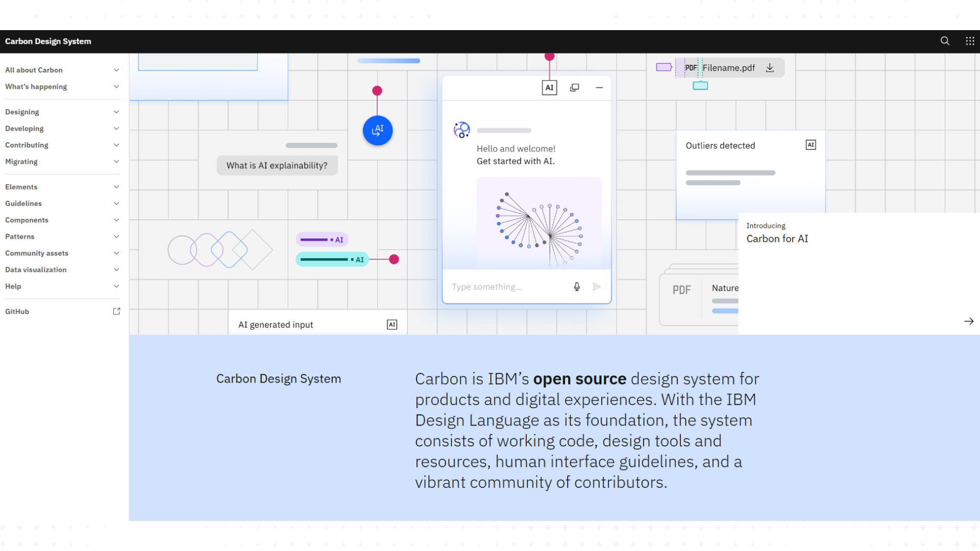Click the pop-out window icon in chat header
This screenshot has height=551, width=980.
tap(574, 88)
